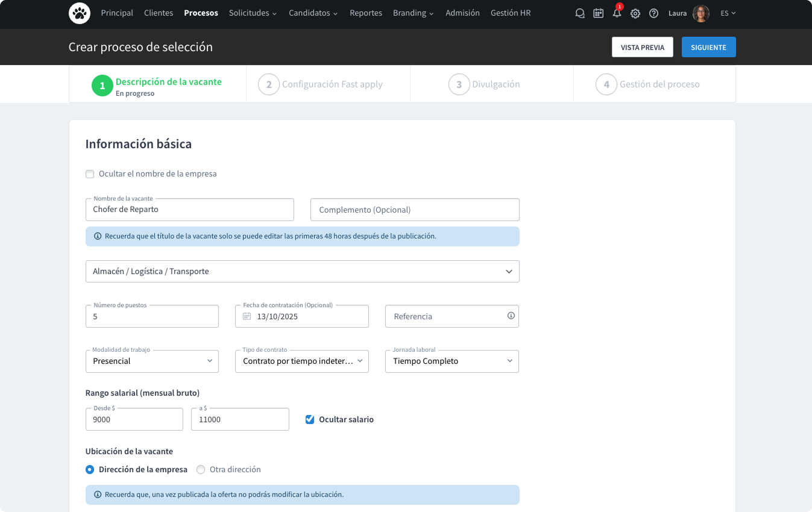Open the Candidatos menu

click(x=313, y=13)
